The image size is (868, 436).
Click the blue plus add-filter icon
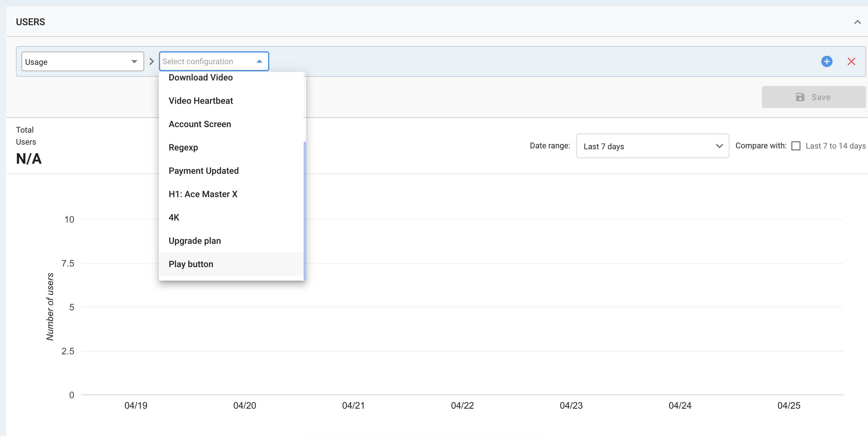(x=827, y=61)
